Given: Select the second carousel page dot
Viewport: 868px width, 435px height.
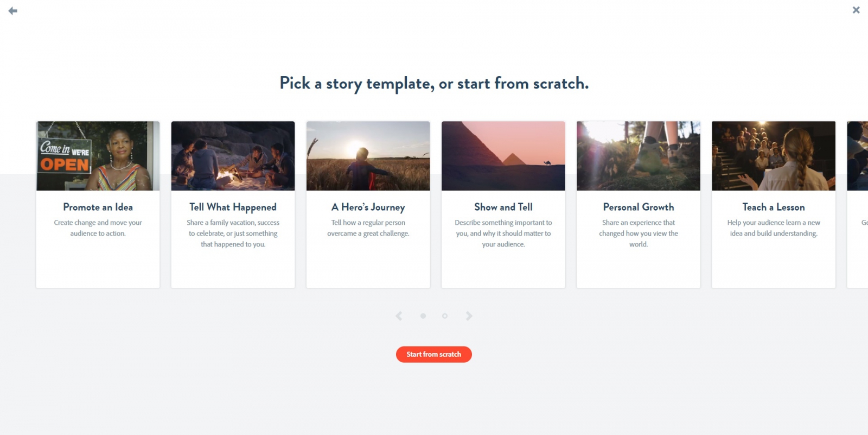Looking at the screenshot, I should tap(445, 316).
